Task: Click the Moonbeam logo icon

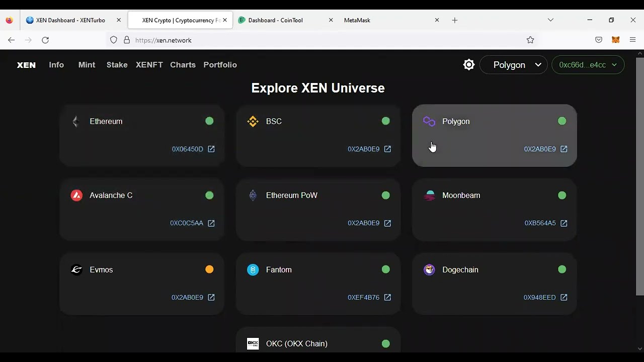Action: (429, 196)
